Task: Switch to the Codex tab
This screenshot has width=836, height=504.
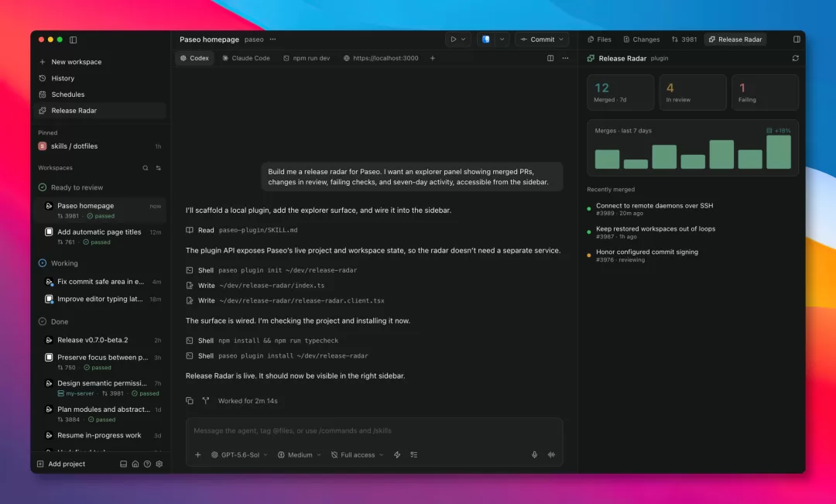Action: point(194,58)
